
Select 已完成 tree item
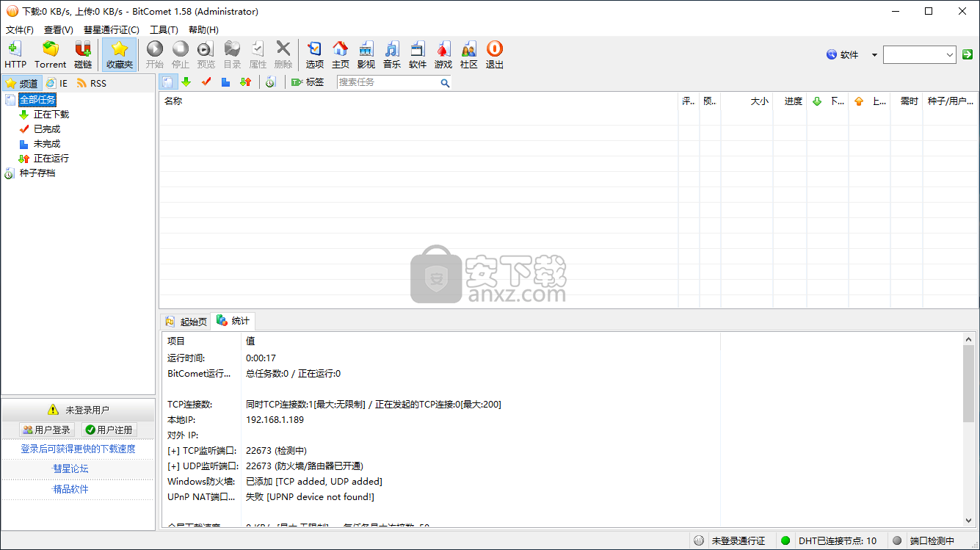point(47,129)
